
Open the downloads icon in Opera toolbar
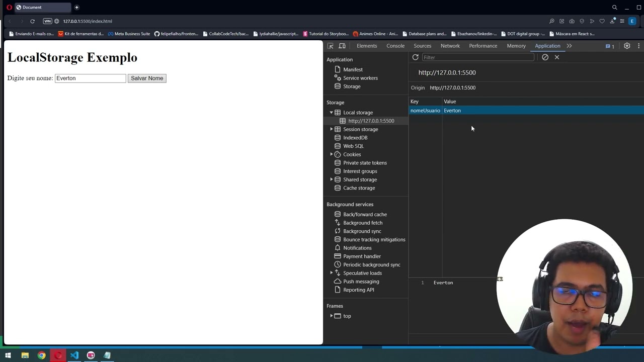612,21
